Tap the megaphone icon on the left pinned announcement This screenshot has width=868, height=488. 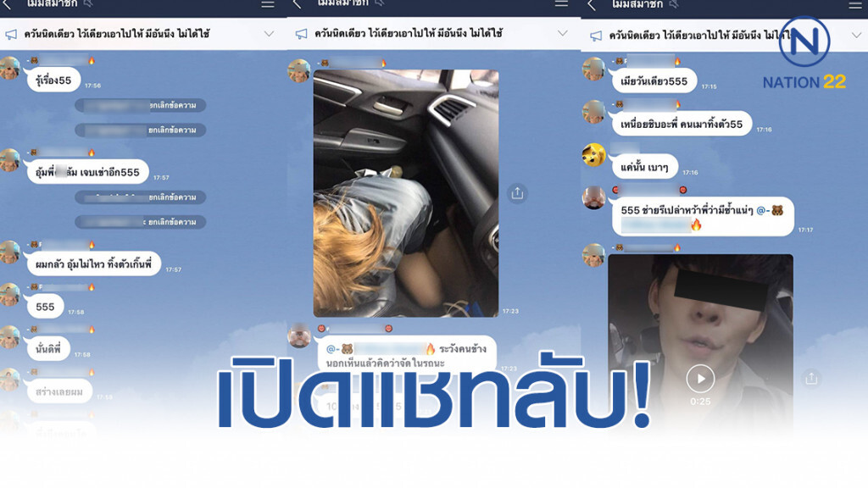13,33
